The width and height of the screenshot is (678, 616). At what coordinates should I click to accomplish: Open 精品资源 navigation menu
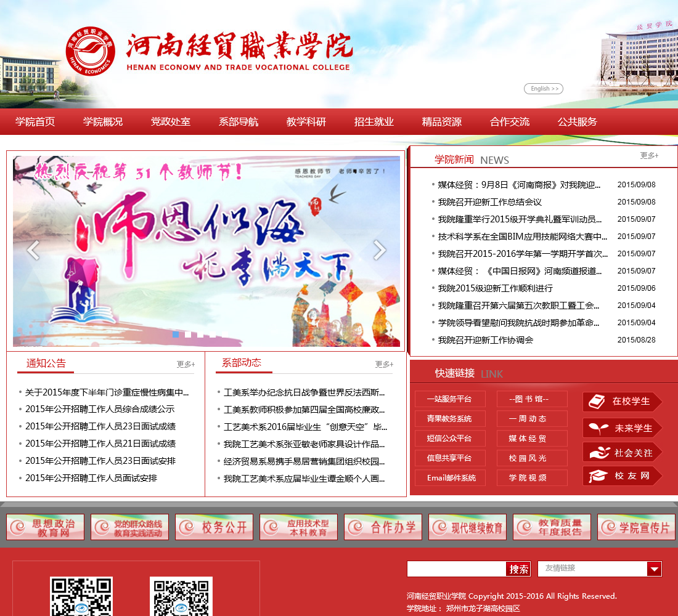(442, 122)
